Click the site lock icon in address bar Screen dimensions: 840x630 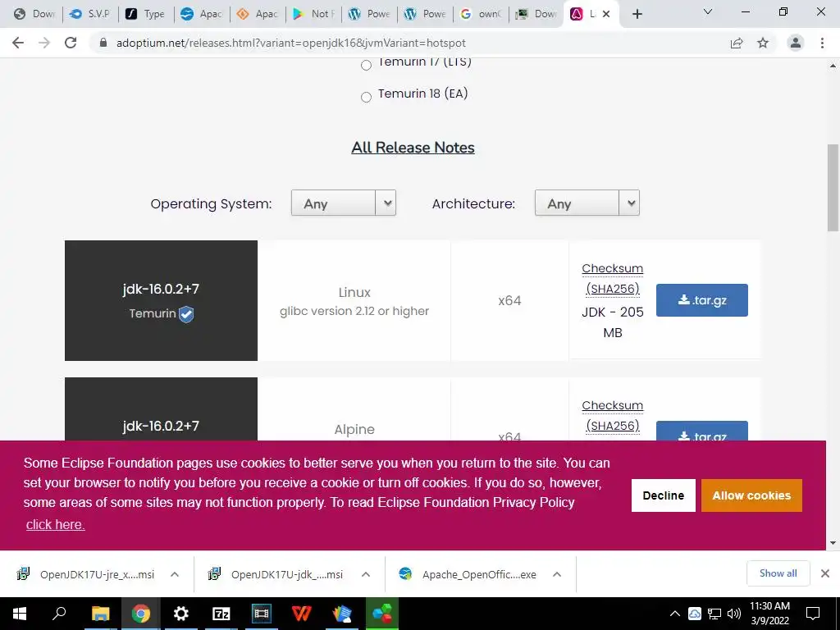pyautogui.click(x=103, y=43)
